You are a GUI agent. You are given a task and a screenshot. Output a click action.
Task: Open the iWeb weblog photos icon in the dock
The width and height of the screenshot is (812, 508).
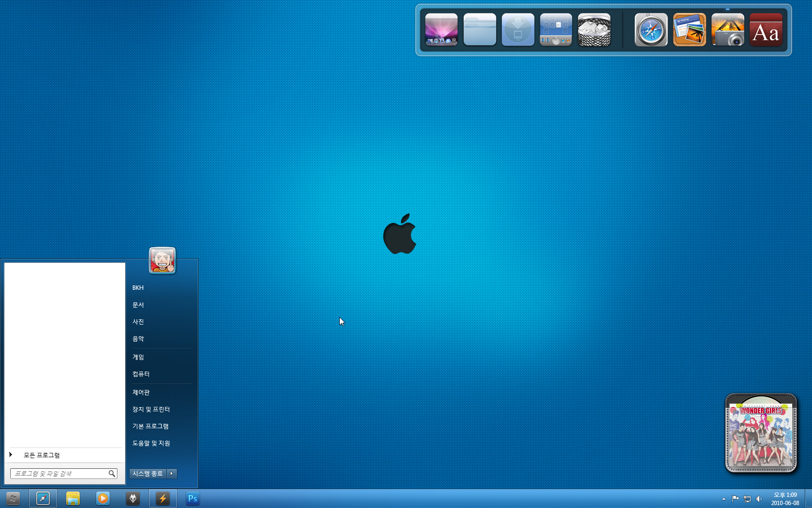click(x=689, y=30)
